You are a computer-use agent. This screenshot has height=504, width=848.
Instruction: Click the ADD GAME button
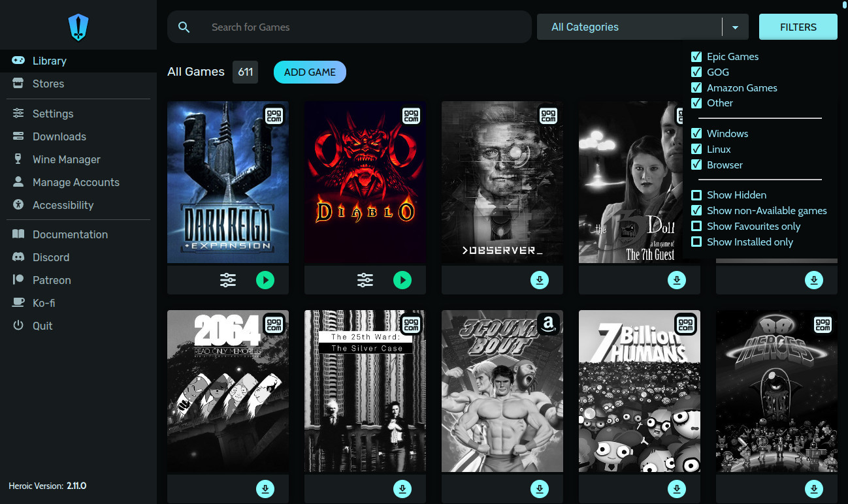coord(310,72)
